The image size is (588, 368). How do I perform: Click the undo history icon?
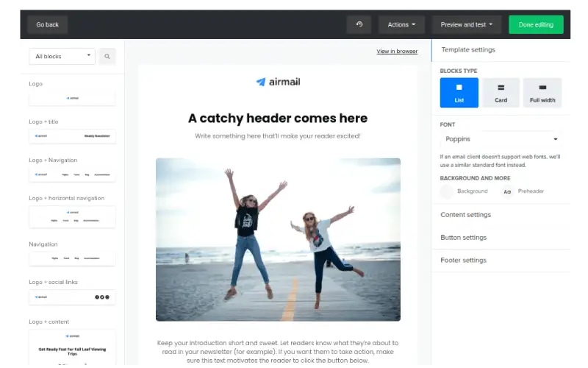click(359, 24)
